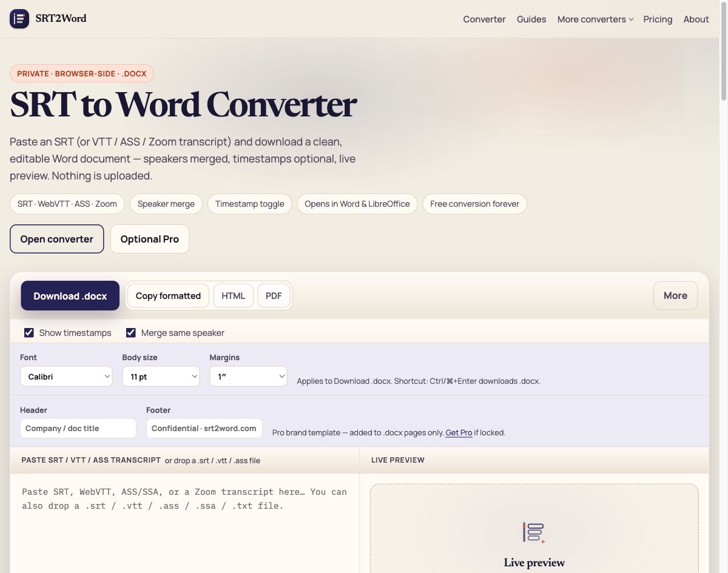Open the About page
The width and height of the screenshot is (728, 573).
coord(696,19)
